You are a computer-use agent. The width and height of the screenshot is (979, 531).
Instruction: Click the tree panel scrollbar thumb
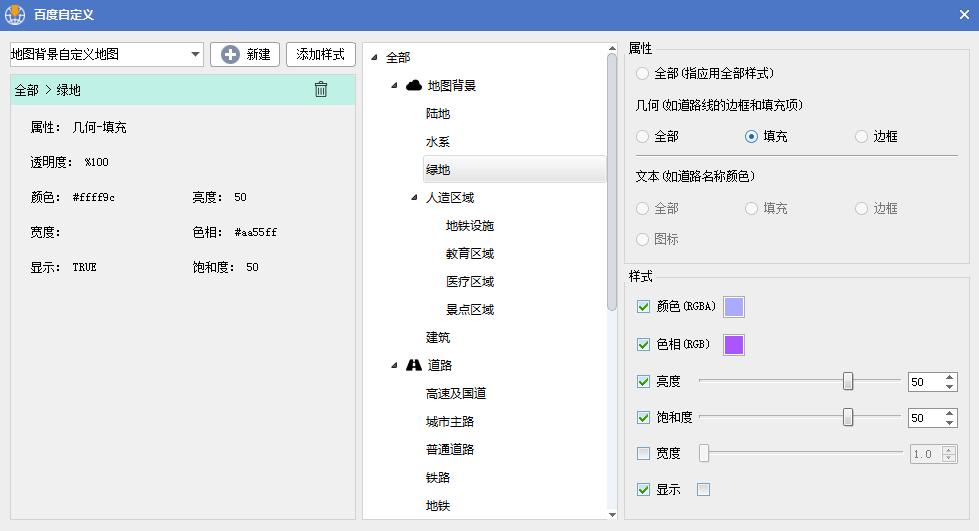pos(612,182)
